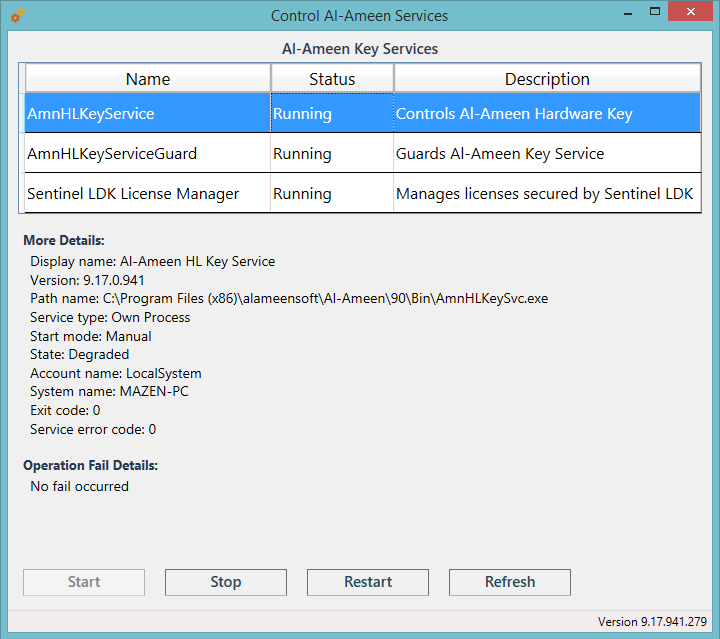Click the Description column header

[x=547, y=79]
